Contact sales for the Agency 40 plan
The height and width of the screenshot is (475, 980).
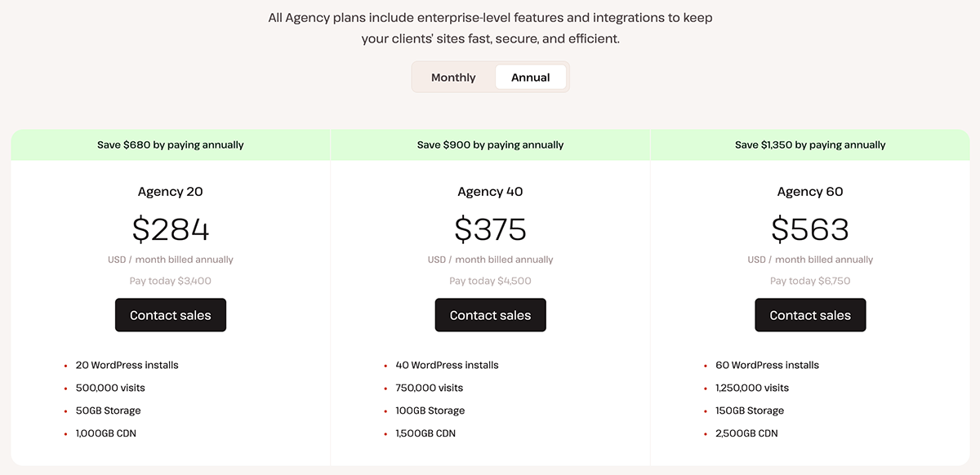pyautogui.click(x=490, y=315)
